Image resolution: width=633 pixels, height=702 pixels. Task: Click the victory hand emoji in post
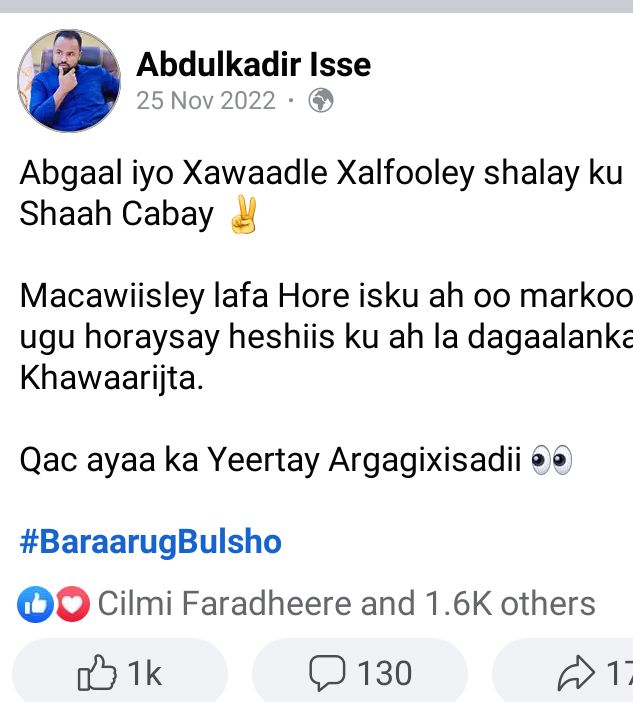pos(243,214)
